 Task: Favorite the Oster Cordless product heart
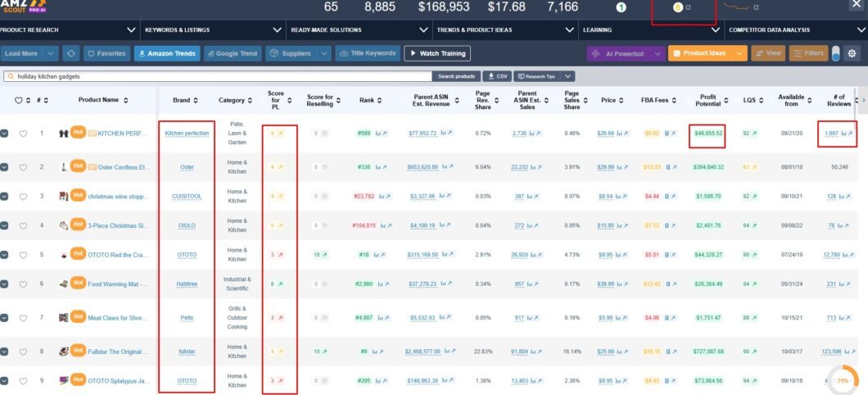(23, 167)
